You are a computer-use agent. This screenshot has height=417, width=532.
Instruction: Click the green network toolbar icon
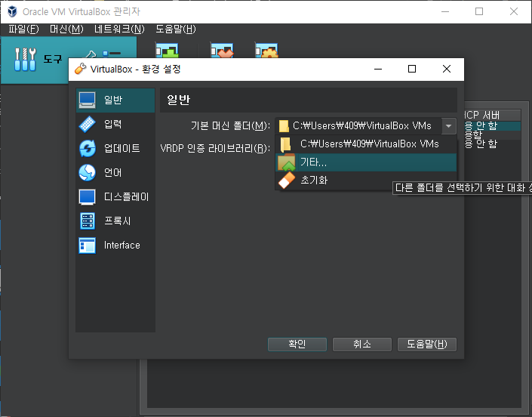click(x=167, y=51)
